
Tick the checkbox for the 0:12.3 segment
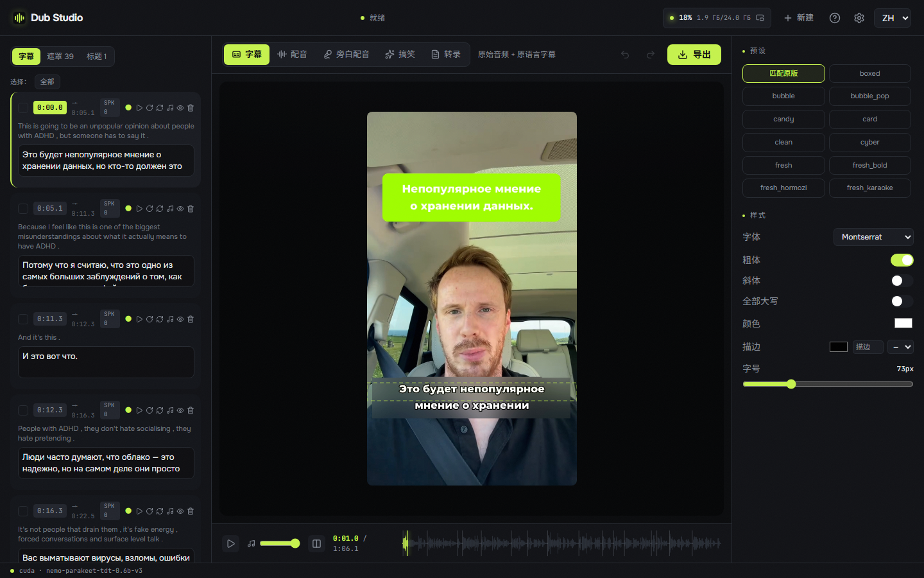tap(23, 410)
